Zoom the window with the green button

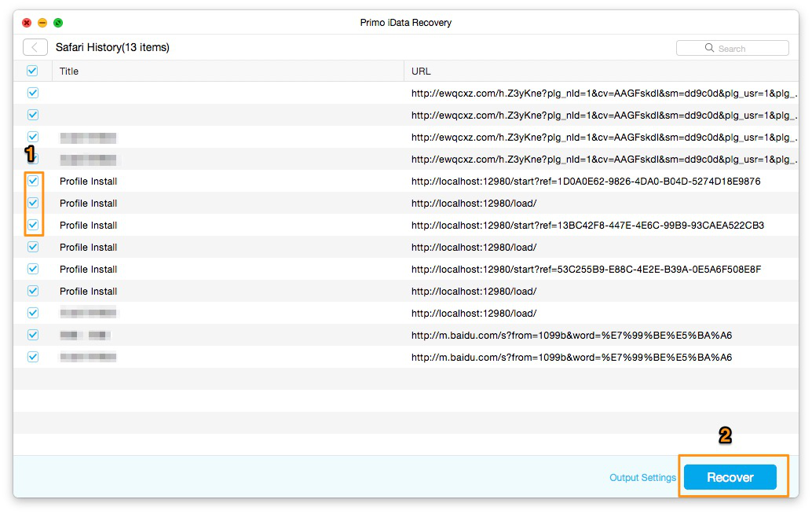tap(58, 23)
